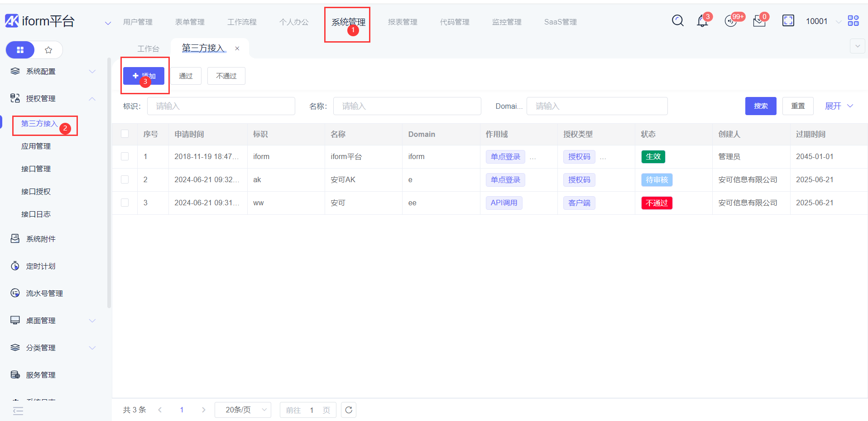Open the search magnifier icon in header
Image resolution: width=868 pixels, height=421 pixels.
tap(677, 21)
